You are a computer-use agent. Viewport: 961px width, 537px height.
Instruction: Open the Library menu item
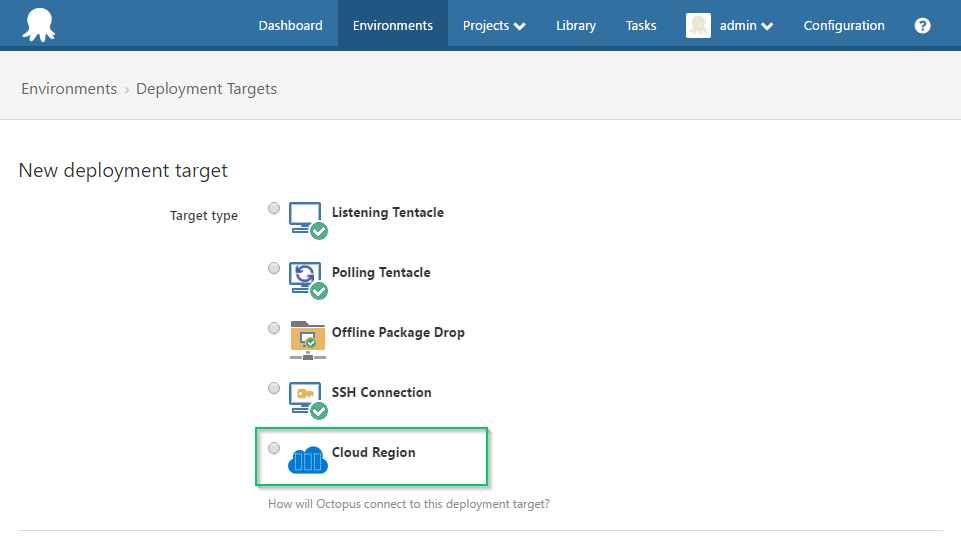576,26
